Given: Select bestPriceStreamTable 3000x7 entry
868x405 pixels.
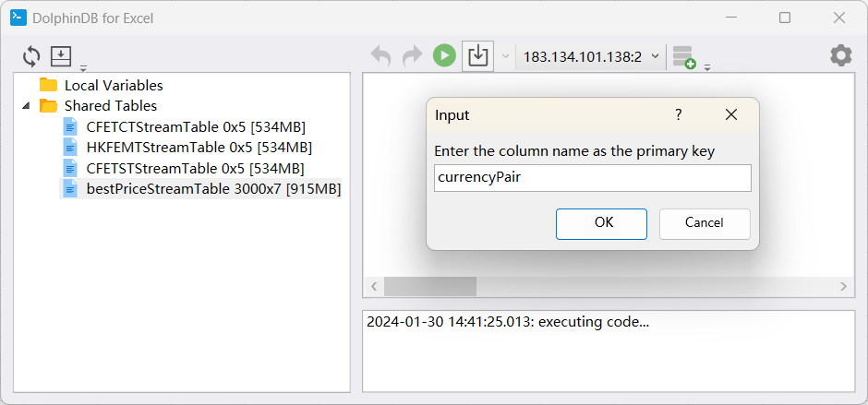Looking at the screenshot, I should 212,189.
